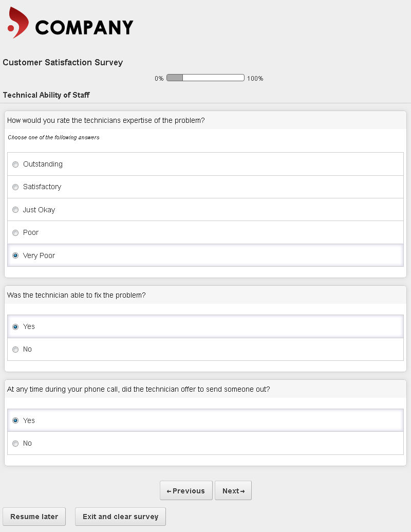Select the Just Okay radio option
Image resolution: width=411 pixels, height=532 pixels.
click(15, 210)
